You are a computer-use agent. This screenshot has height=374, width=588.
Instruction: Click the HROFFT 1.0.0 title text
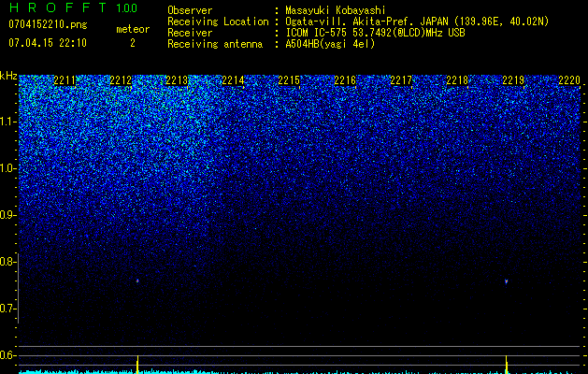tap(73, 7)
